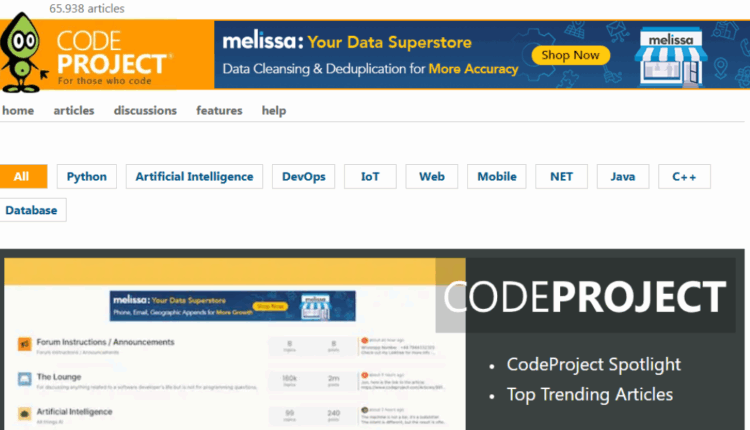
Task: Select the C++ category filter
Action: click(683, 177)
